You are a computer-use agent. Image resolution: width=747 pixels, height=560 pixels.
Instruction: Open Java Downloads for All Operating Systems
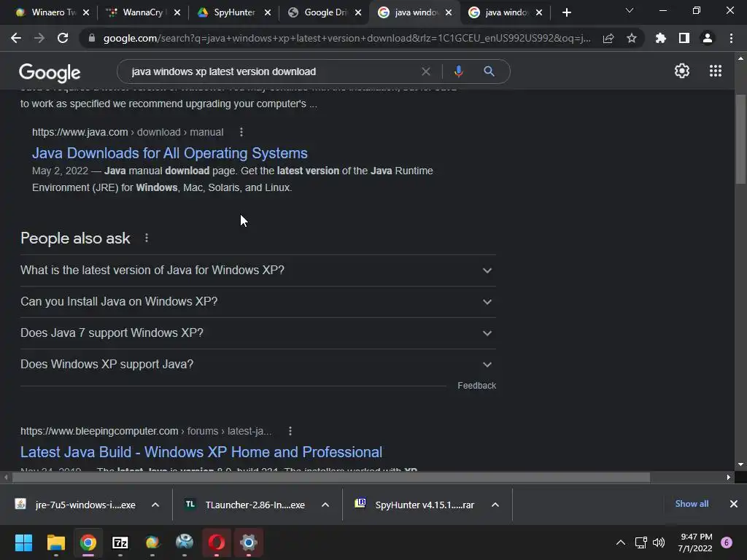coord(169,153)
